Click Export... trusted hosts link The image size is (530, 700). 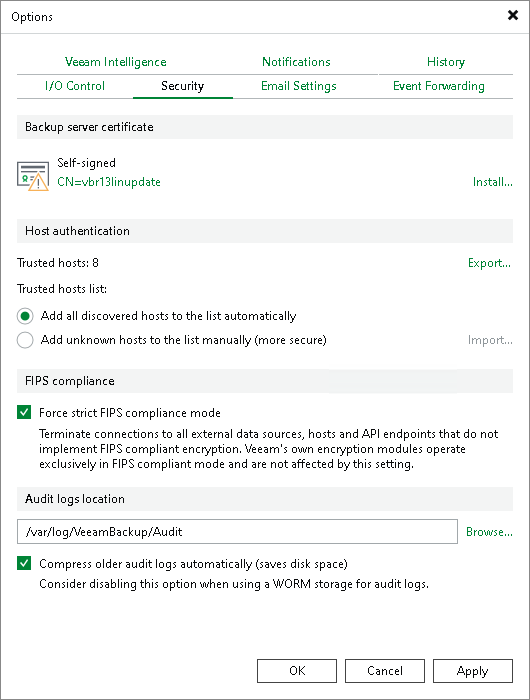coord(489,263)
